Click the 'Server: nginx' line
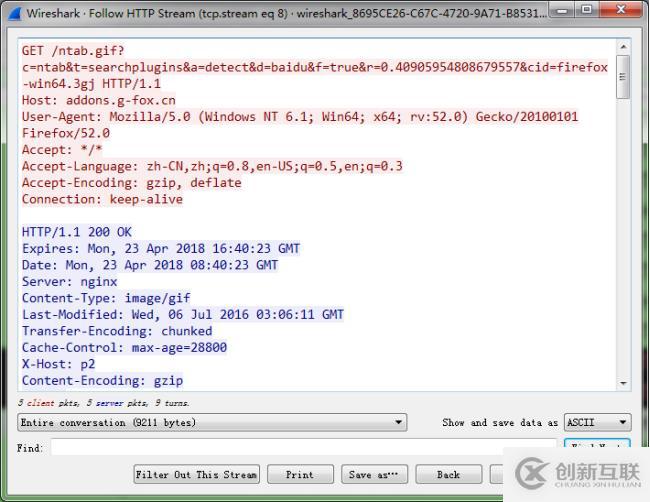The height and width of the screenshot is (502, 650). [x=70, y=281]
